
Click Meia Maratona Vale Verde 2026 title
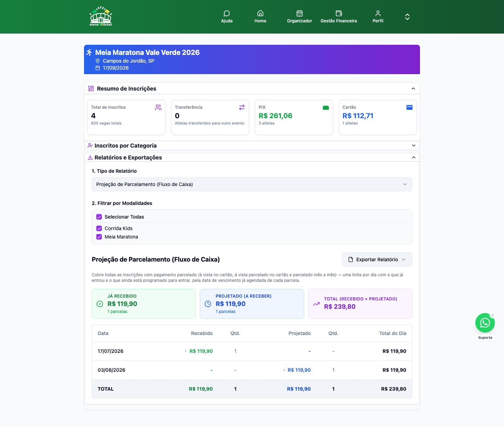point(147,52)
